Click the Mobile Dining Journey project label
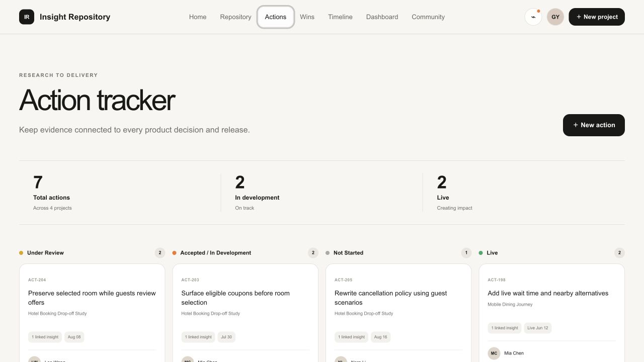Screen dimensions: 644x362 tap(510, 305)
